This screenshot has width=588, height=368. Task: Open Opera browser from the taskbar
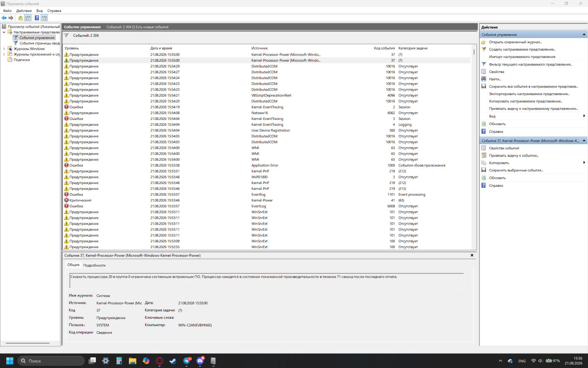pos(159,361)
